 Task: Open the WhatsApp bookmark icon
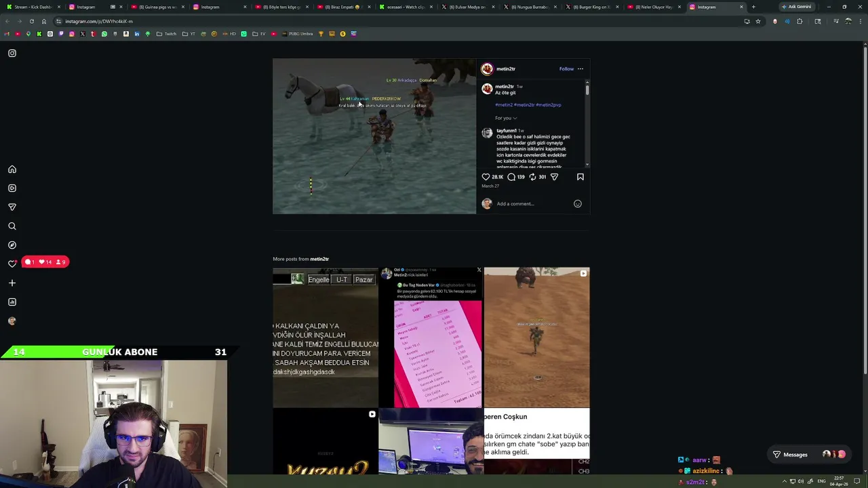pyautogui.click(x=104, y=34)
